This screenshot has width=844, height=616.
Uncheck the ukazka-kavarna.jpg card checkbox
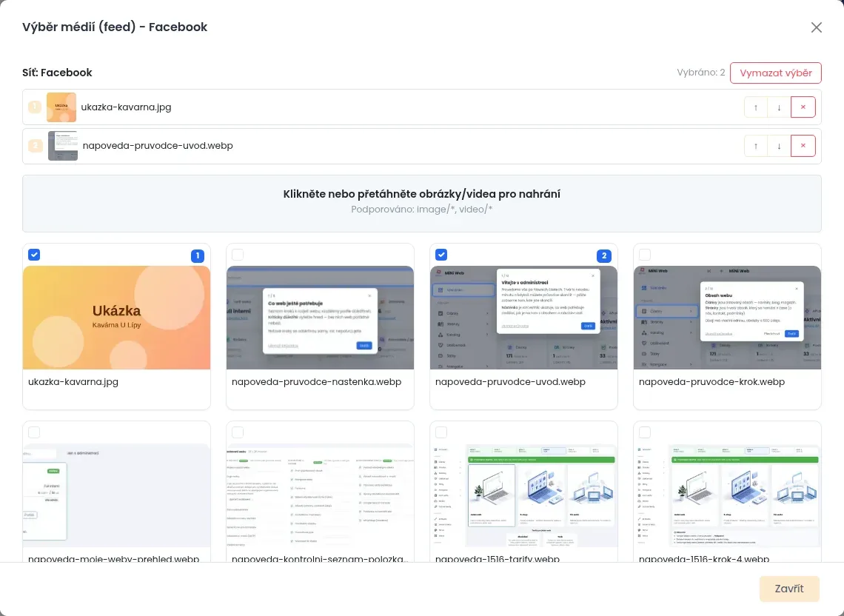(x=34, y=255)
